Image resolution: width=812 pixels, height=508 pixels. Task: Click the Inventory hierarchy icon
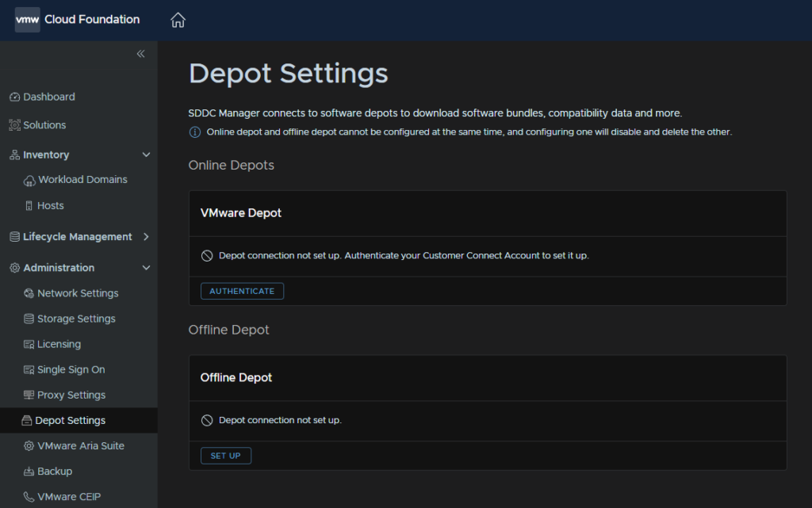tap(14, 155)
